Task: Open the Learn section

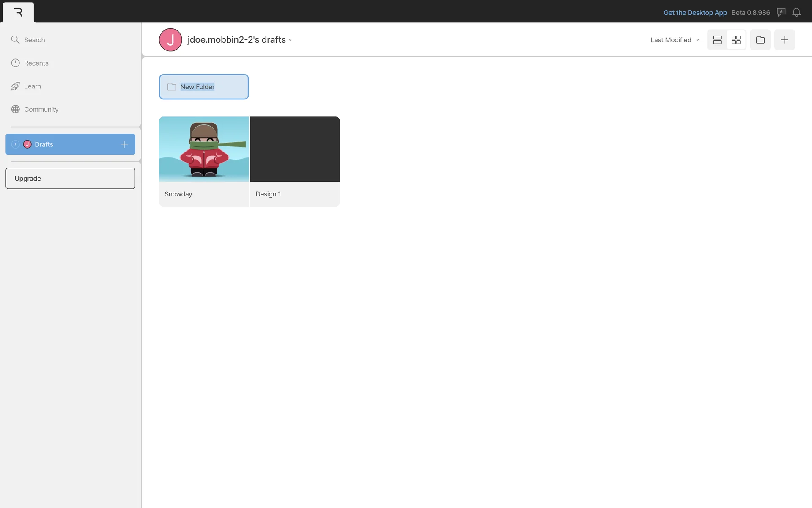Action: point(32,86)
